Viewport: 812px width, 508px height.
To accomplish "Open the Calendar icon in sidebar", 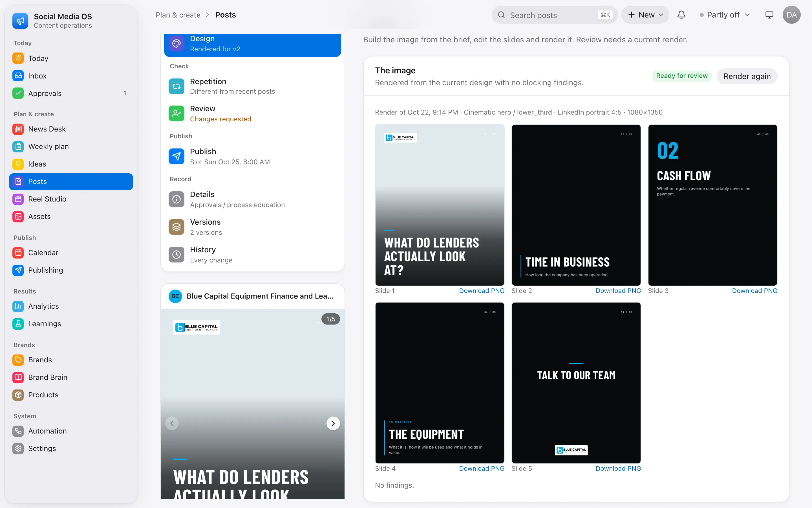I will (x=18, y=253).
